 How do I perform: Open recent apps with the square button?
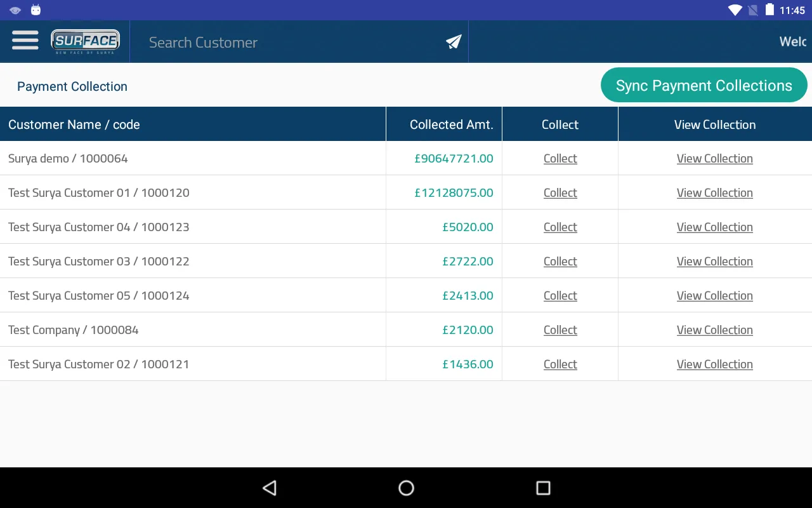point(542,488)
